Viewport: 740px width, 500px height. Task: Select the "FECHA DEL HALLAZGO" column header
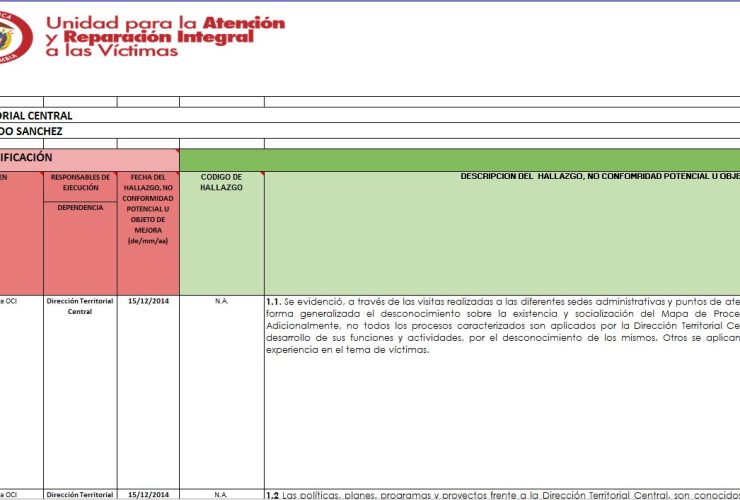[148, 233]
